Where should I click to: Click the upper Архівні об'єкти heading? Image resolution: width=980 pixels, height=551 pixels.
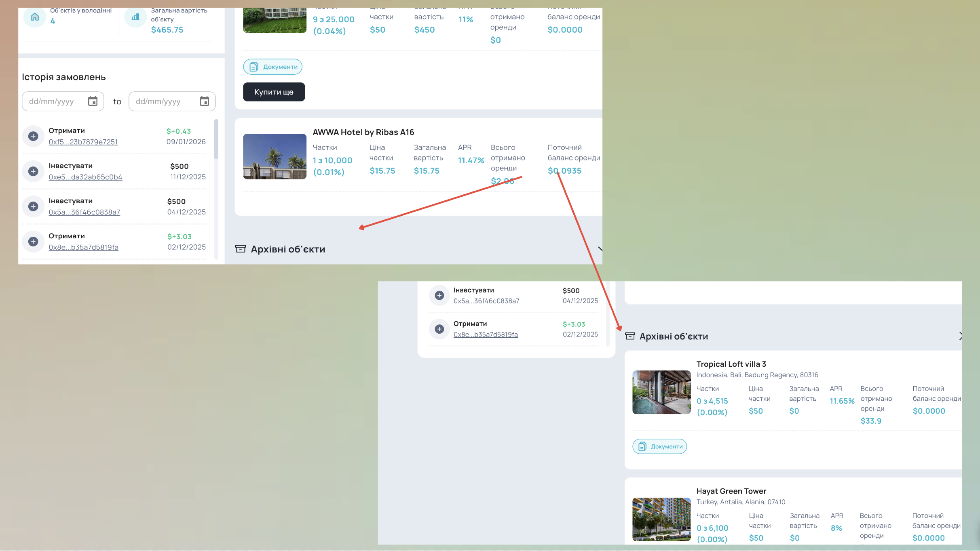click(288, 249)
